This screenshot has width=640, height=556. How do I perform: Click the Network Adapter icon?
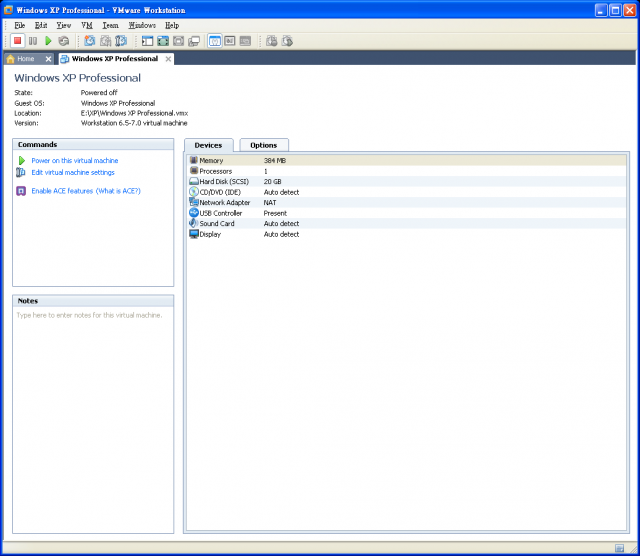pyautogui.click(x=194, y=202)
